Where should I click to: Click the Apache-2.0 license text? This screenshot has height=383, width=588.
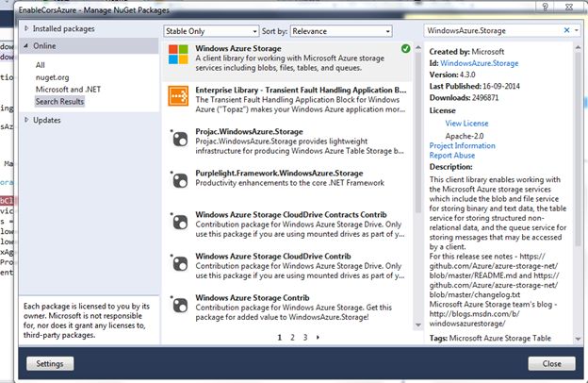(465, 136)
